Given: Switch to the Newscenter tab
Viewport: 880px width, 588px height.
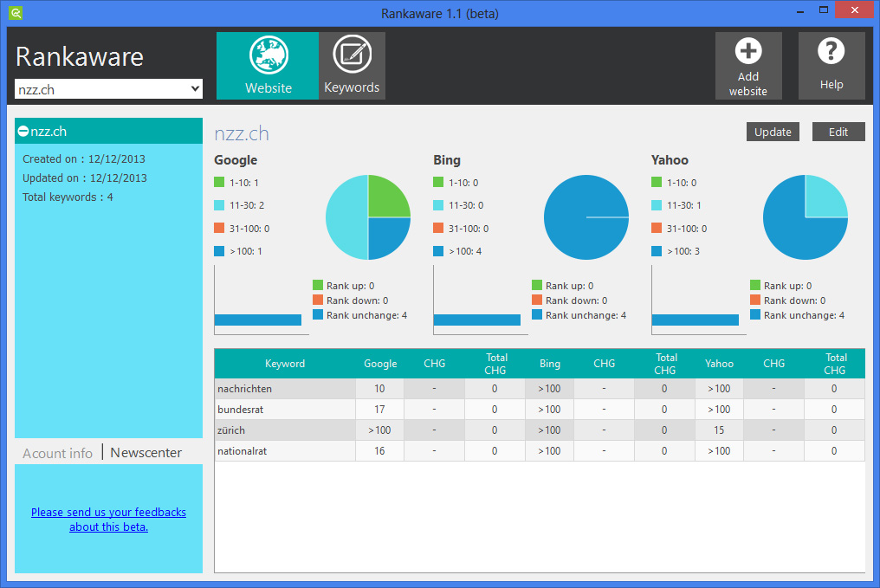Looking at the screenshot, I should (146, 453).
